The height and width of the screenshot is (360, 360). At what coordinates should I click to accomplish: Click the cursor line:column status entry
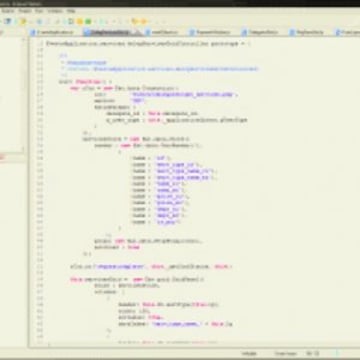click(313, 353)
